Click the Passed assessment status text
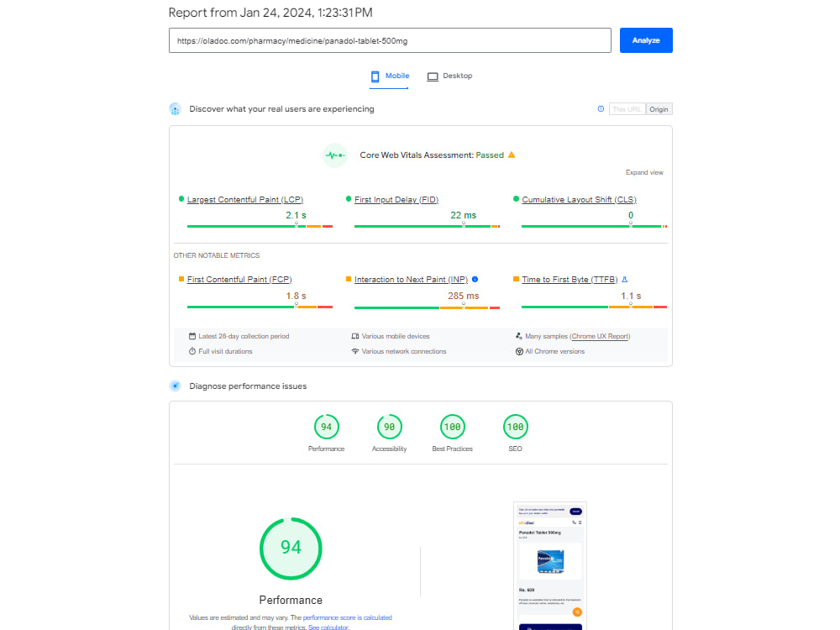840x630 pixels. (490, 155)
